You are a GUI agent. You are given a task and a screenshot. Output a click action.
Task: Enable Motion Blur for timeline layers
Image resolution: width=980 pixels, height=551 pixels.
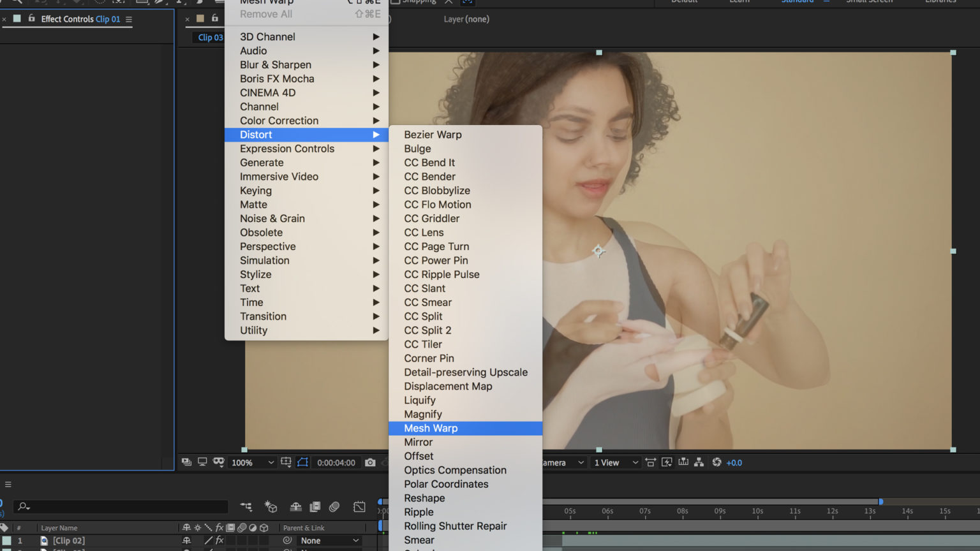click(334, 507)
